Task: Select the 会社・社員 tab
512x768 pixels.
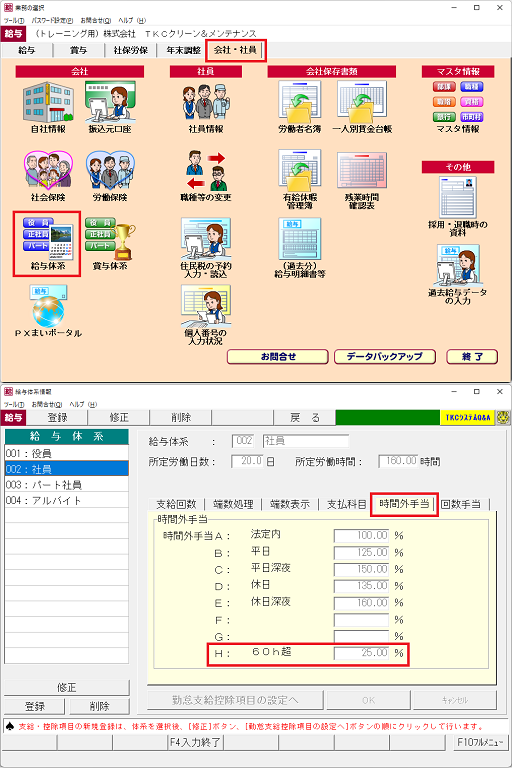Action: tap(235, 50)
